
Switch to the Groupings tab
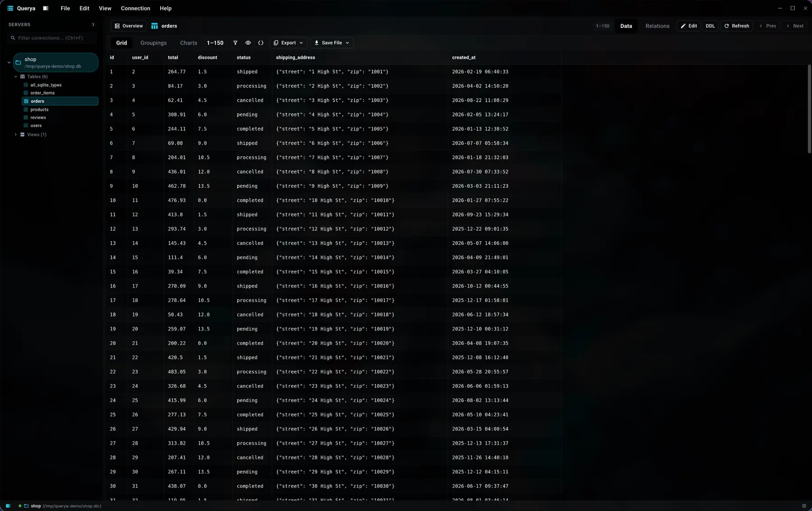tap(153, 43)
